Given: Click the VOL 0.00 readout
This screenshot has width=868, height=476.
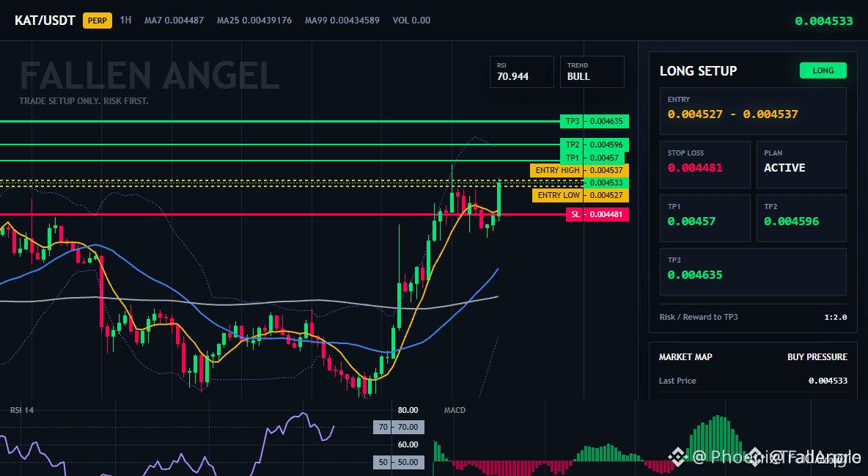Looking at the screenshot, I should [x=411, y=20].
